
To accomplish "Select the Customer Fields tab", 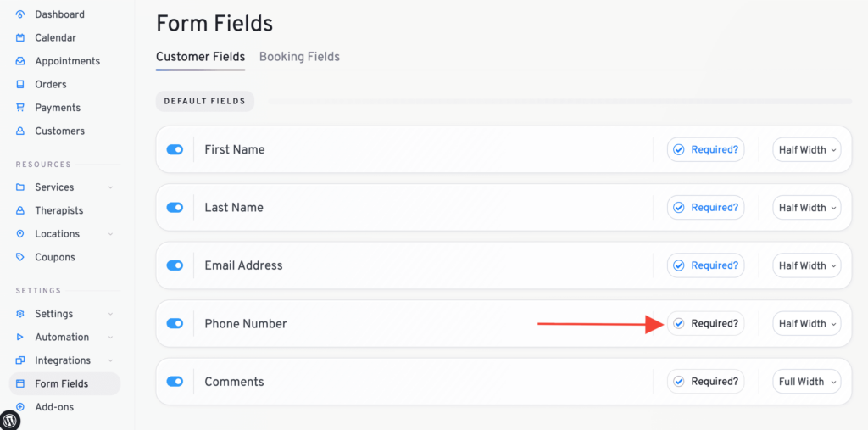I will 200,57.
